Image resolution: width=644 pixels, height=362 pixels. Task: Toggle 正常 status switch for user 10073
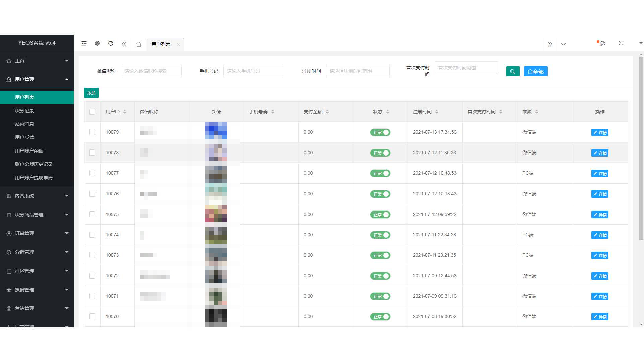click(380, 255)
